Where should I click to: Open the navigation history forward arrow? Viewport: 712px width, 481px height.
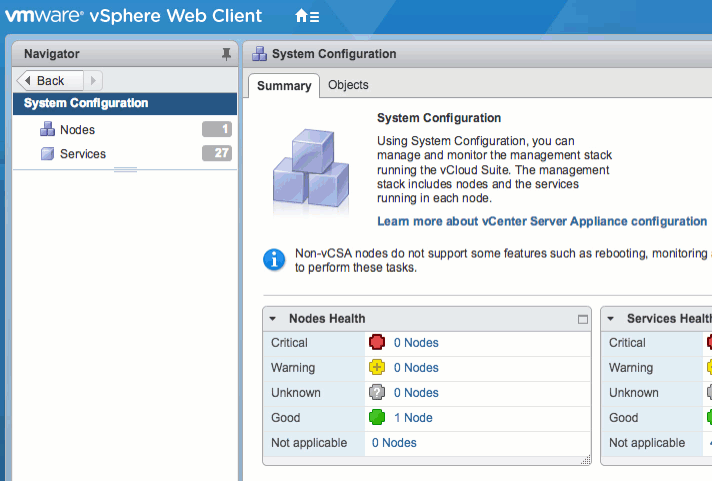pyautogui.click(x=93, y=81)
